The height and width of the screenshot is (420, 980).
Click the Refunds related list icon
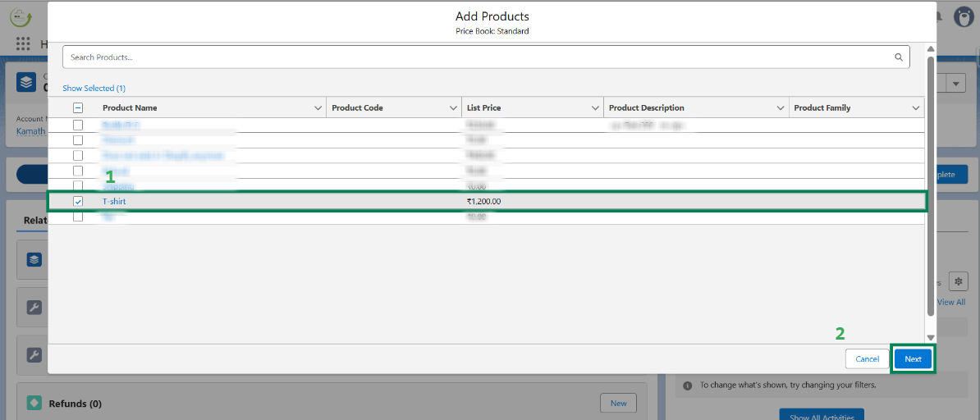[34, 403]
